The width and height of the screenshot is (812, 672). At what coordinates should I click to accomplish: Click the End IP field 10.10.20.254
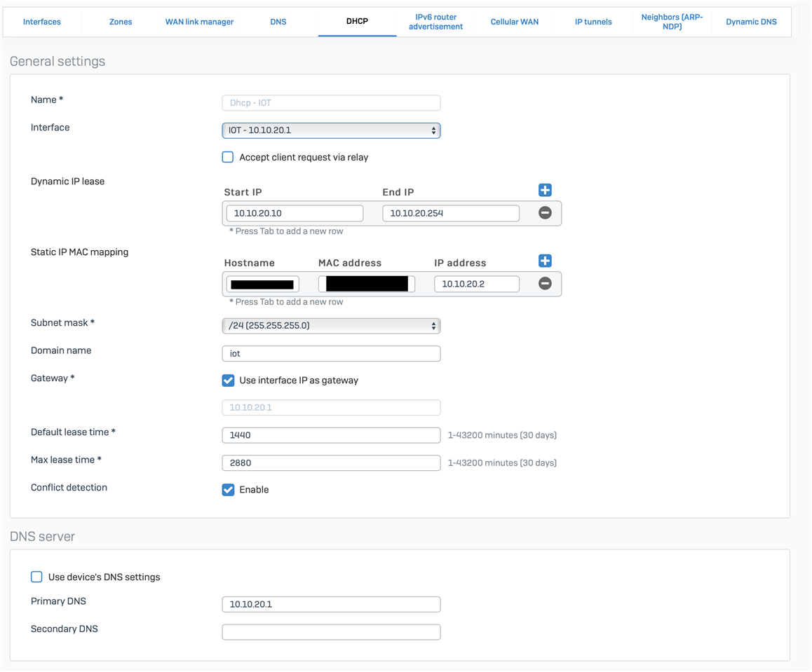click(x=451, y=213)
